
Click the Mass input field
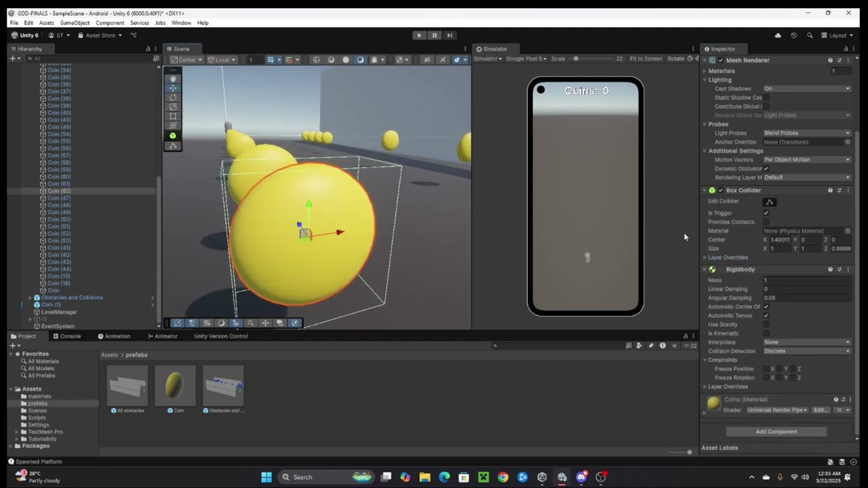807,281
